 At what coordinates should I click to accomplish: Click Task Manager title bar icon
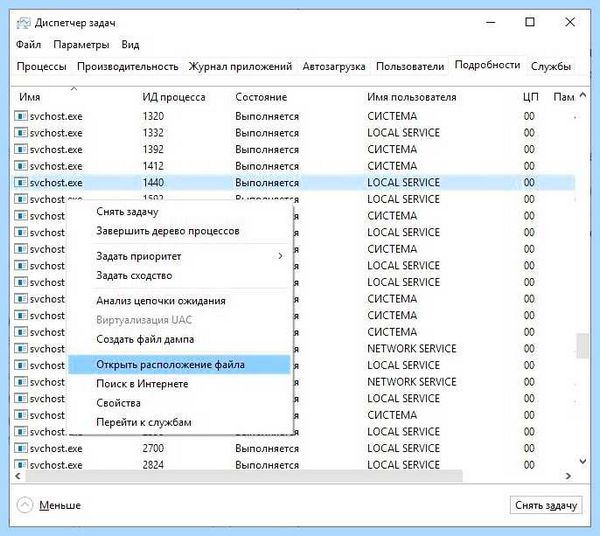[23, 23]
